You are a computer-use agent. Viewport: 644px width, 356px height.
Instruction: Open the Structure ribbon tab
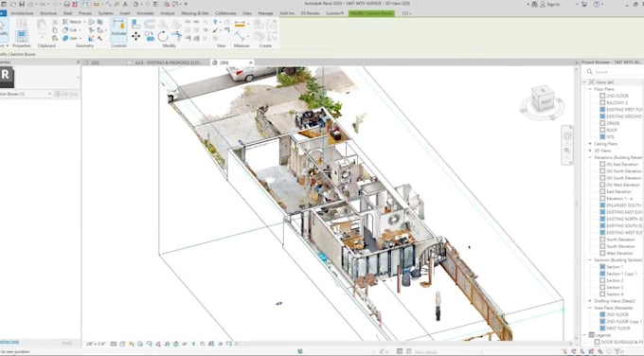(48, 13)
